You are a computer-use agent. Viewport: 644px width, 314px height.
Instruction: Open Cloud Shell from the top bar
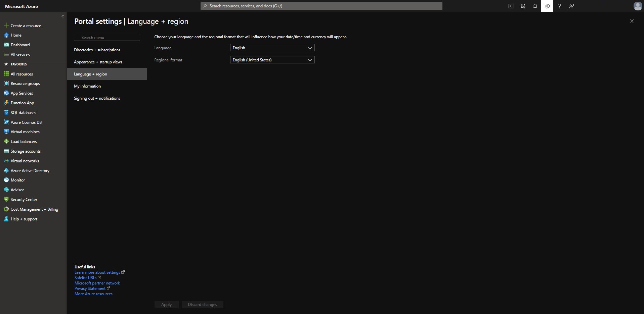pyautogui.click(x=511, y=6)
